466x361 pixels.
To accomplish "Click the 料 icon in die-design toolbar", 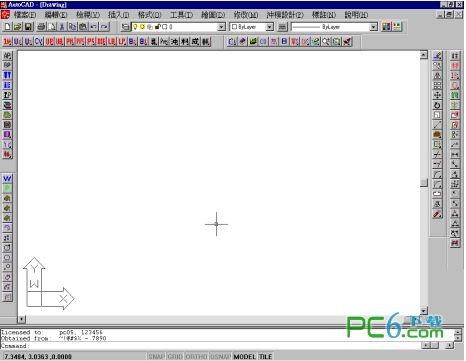I will click(185, 42).
